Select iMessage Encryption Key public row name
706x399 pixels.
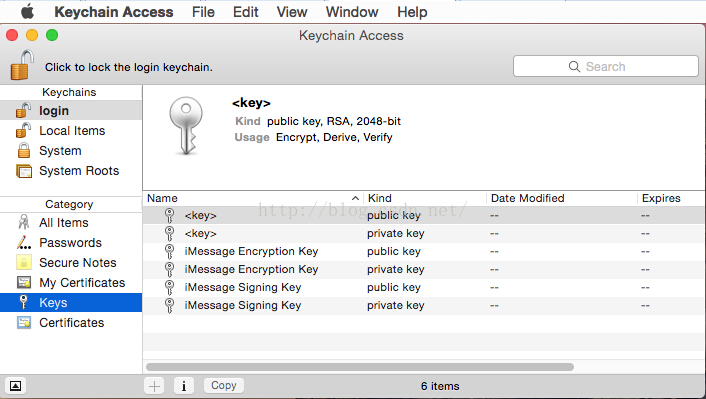click(251, 251)
